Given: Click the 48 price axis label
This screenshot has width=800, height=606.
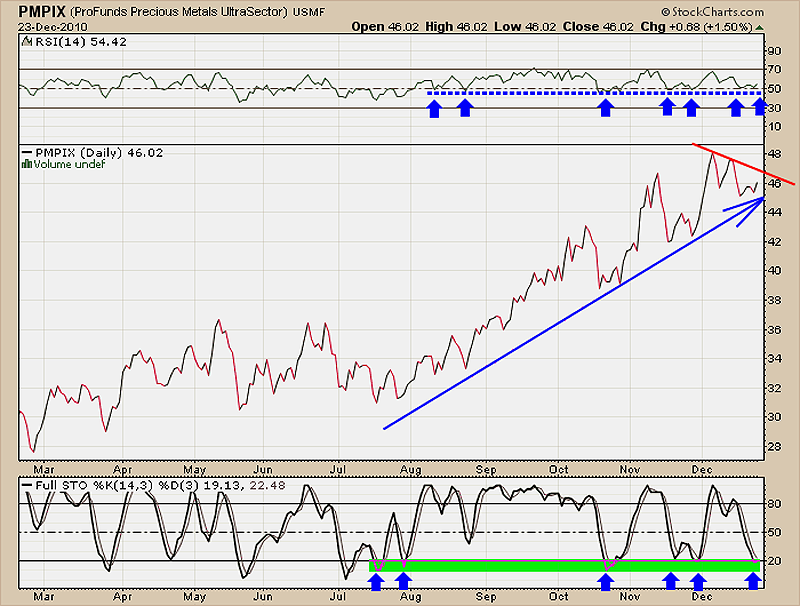Looking at the screenshot, I should click(774, 154).
